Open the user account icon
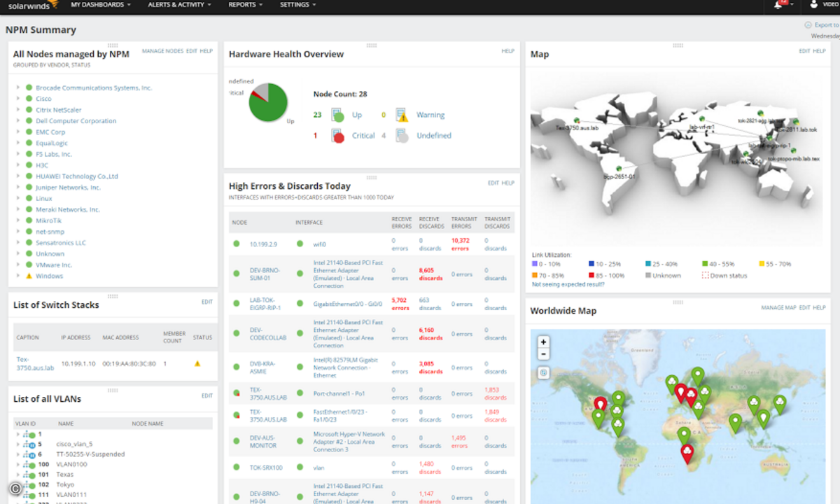Viewport: 840px width, 504px height. (813, 4)
